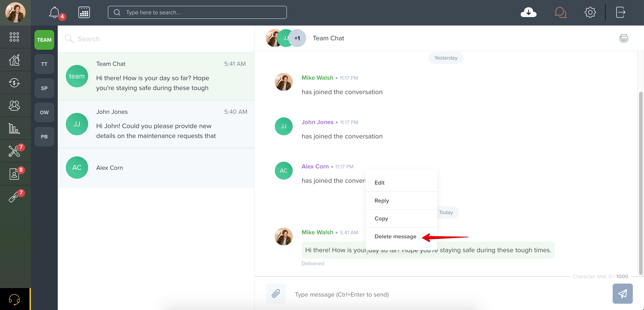Choose Edit from the message context menu
The image size is (644, 310).
(x=401, y=183)
